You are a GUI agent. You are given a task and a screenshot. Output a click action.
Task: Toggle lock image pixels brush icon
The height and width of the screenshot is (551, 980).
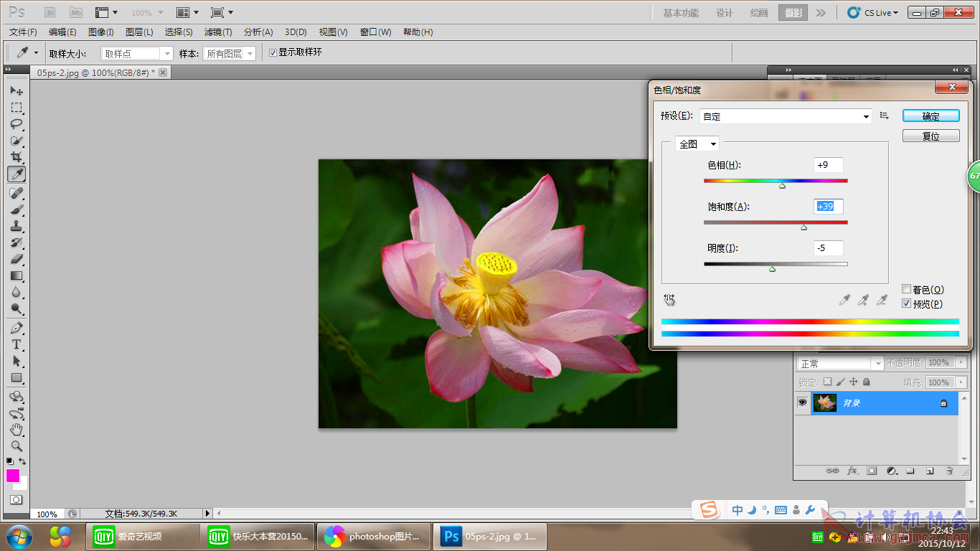841,382
